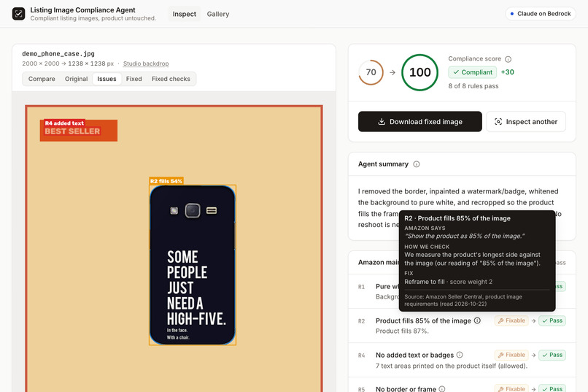Click the Fixable badge in the R4 row

click(x=511, y=355)
